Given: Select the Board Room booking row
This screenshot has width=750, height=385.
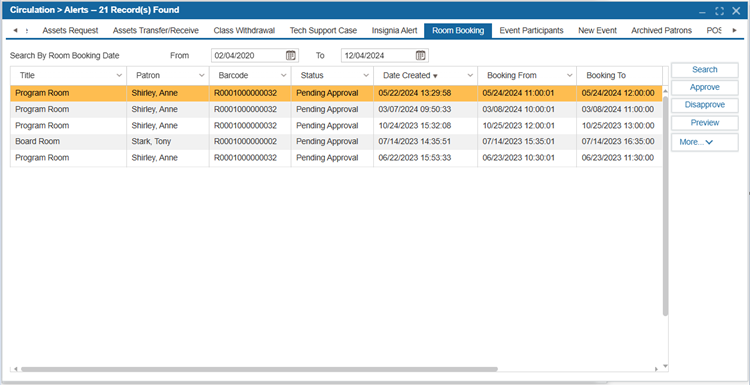Looking at the screenshot, I should coord(336,142).
